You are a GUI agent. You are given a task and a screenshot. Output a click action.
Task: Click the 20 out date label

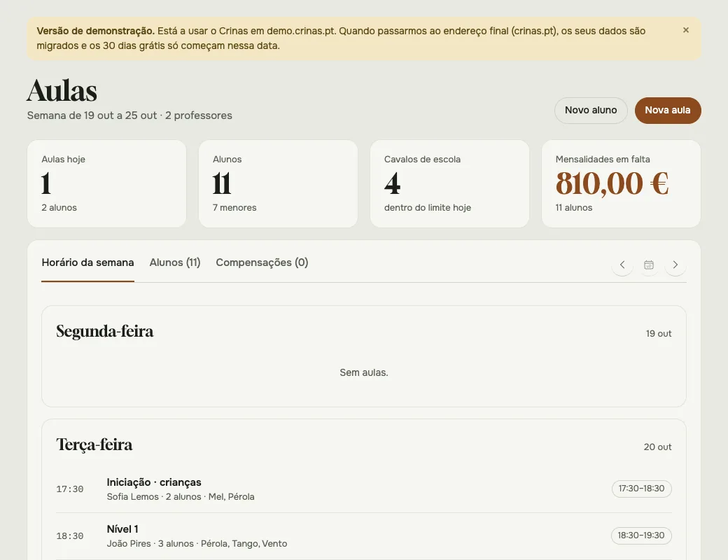pos(657,447)
